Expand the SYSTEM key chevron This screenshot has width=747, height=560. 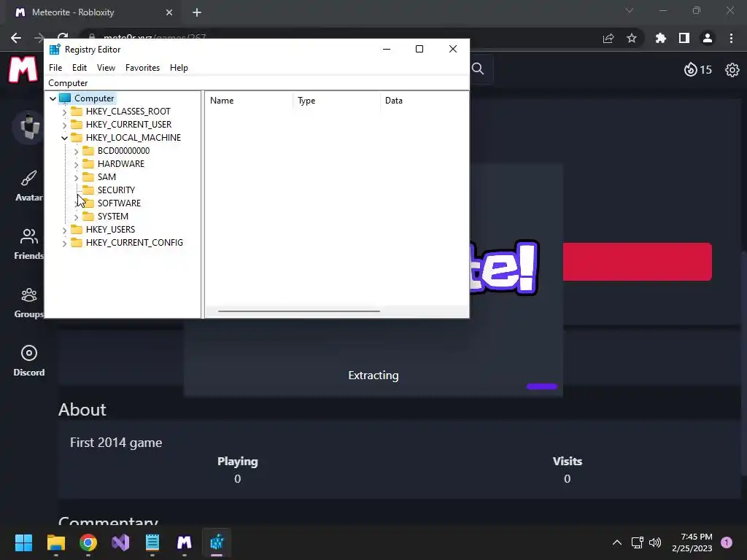pyautogui.click(x=76, y=217)
